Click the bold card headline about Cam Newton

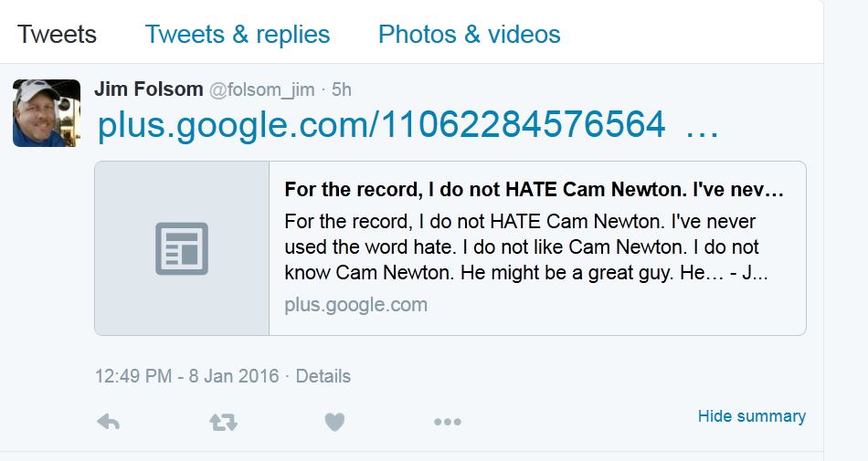click(535, 190)
